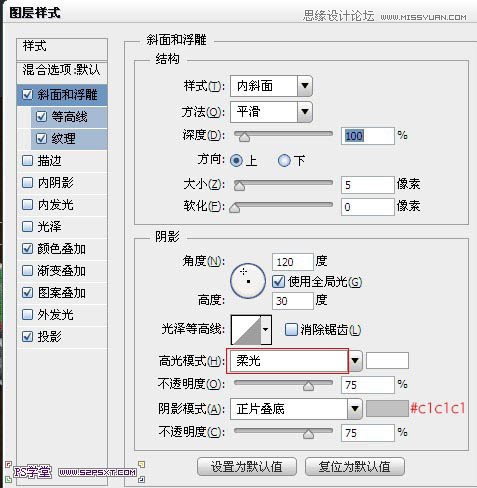This screenshot has width=477, height=488.
Task: Select 上 direction radio button
Action: 237,161
